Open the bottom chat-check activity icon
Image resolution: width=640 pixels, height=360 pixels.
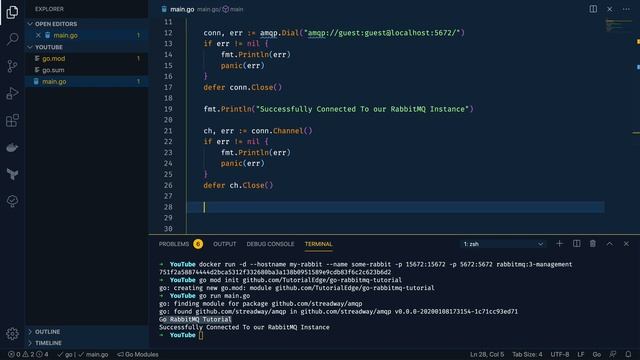coord(12,201)
